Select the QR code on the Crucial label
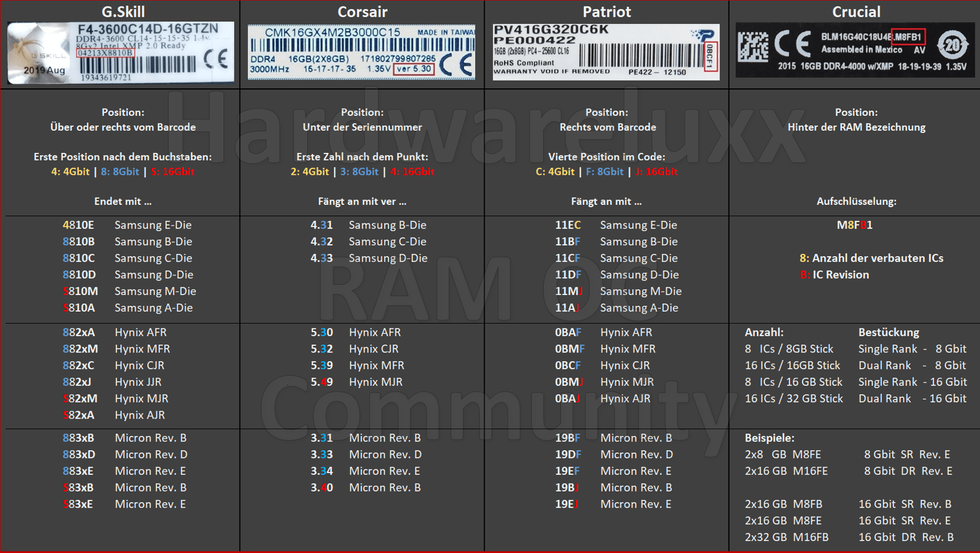980x553 pixels. tap(753, 46)
